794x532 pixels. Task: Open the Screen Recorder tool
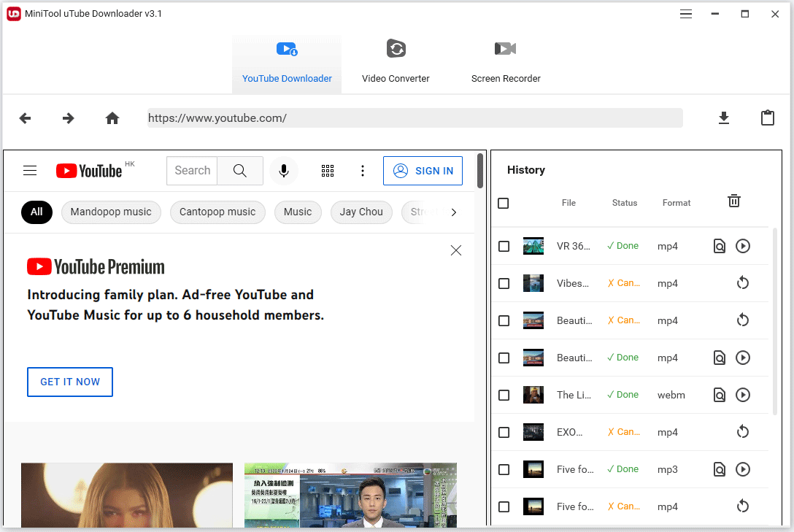click(506, 62)
